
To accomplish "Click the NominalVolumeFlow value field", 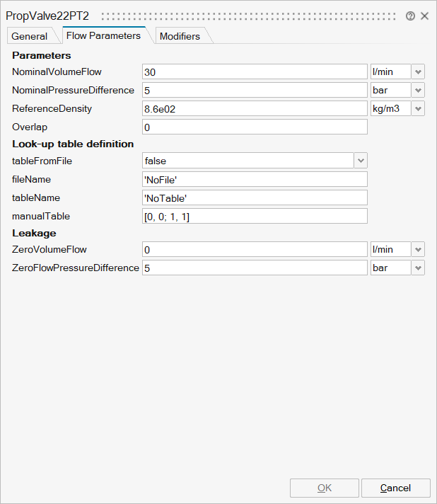I will [255, 71].
